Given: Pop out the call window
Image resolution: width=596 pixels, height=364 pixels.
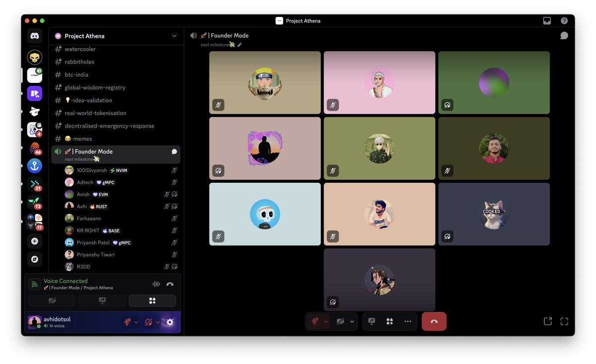Looking at the screenshot, I should 548,321.
